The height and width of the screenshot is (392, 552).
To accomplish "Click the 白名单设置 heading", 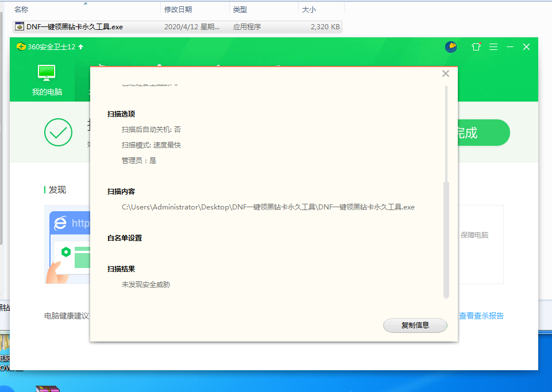I will (125, 238).
